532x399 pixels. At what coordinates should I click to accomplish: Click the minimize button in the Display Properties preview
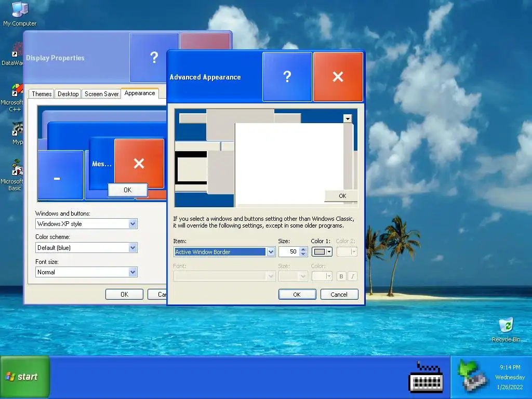60,175
